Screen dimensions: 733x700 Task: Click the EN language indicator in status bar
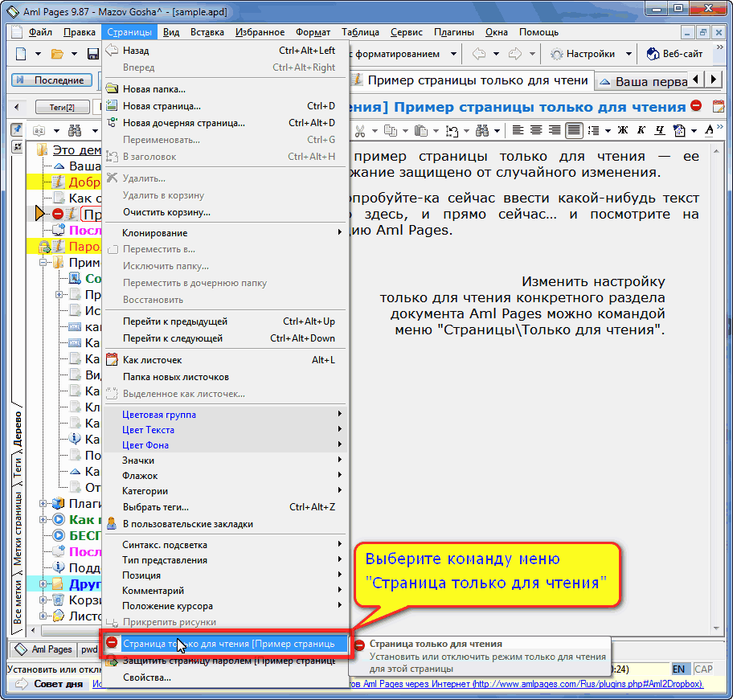tap(679, 669)
